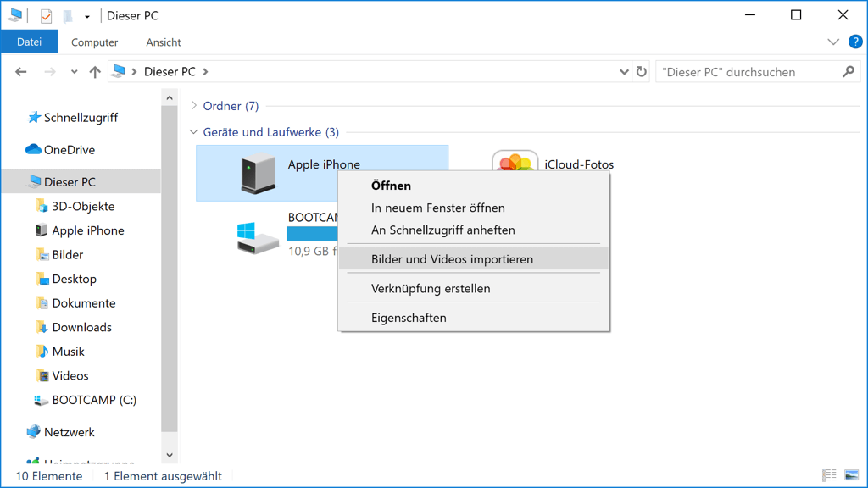Choose Öffnen from the context menu

click(474, 186)
